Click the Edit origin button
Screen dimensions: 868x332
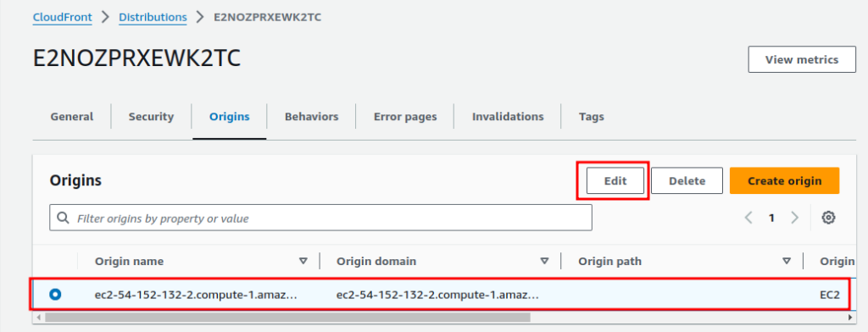tap(615, 181)
